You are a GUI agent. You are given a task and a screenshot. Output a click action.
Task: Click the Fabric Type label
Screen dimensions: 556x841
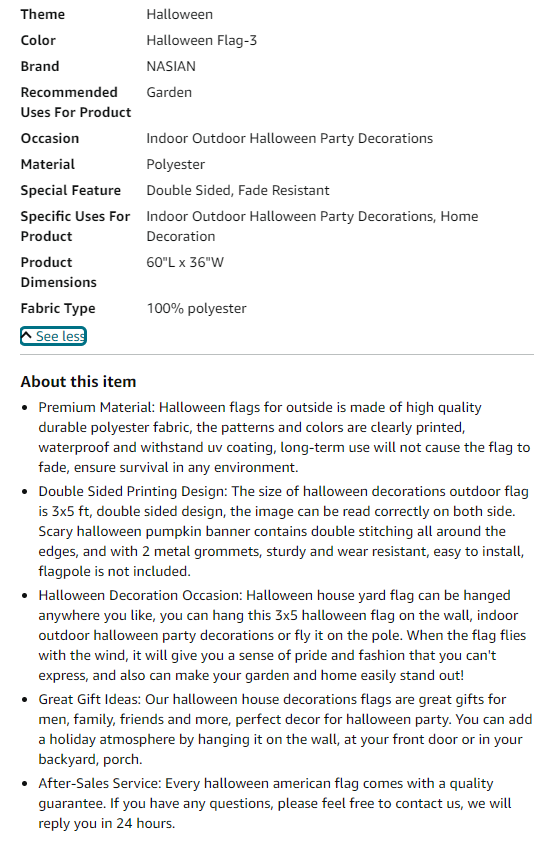(58, 308)
